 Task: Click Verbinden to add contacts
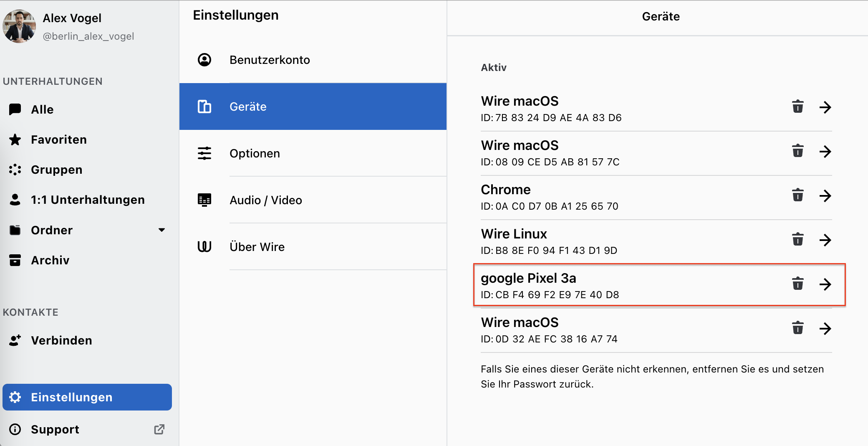[87, 340]
